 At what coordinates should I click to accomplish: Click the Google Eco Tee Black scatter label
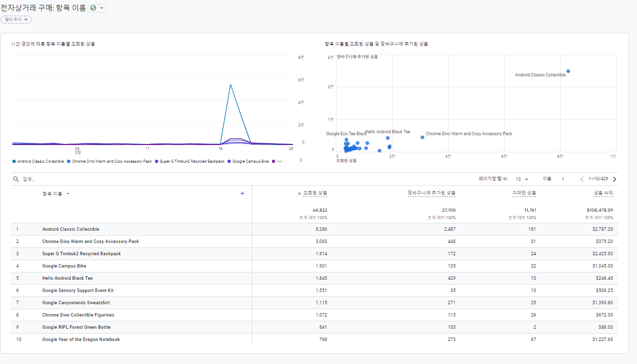pyautogui.click(x=346, y=134)
